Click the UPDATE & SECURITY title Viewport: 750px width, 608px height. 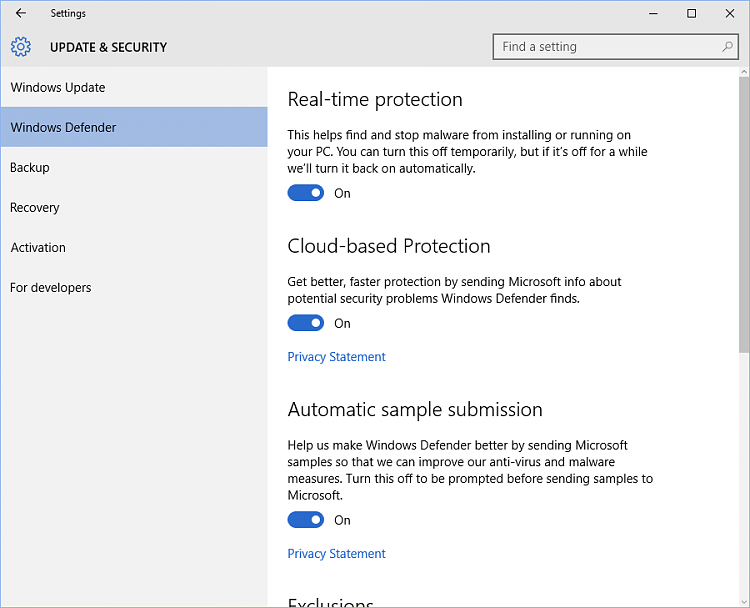(x=109, y=47)
